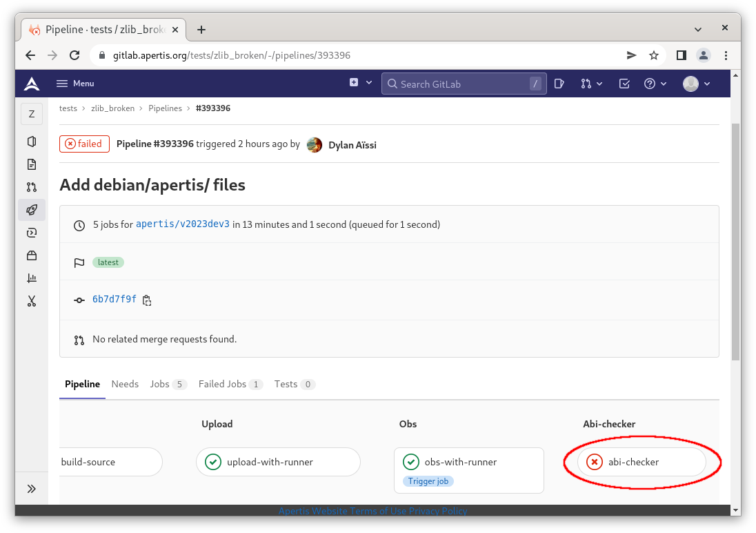Screen dimensions: 756x533
Task: Open a new browser tab
Action: tap(201, 30)
